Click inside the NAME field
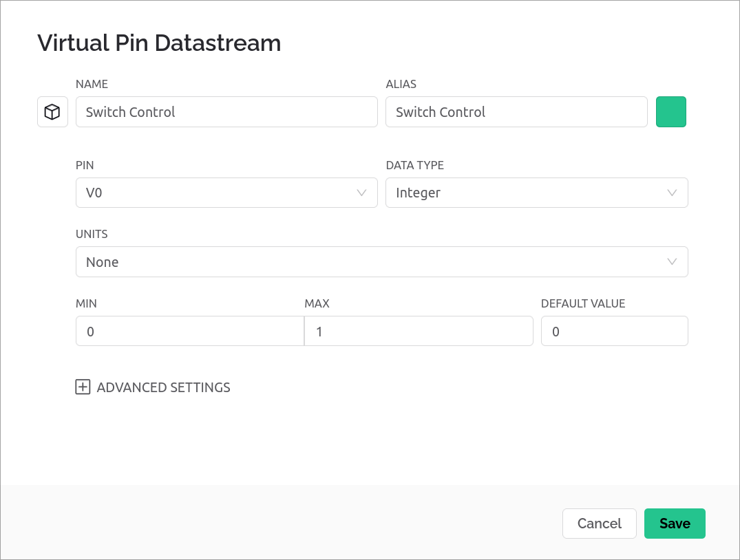This screenshot has width=740, height=560. tap(226, 111)
